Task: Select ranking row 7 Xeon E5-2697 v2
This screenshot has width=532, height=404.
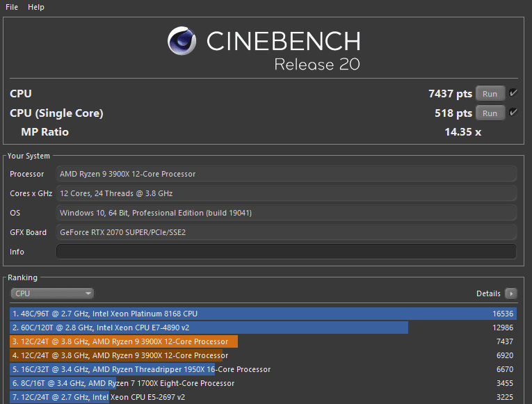Action: (x=264, y=397)
